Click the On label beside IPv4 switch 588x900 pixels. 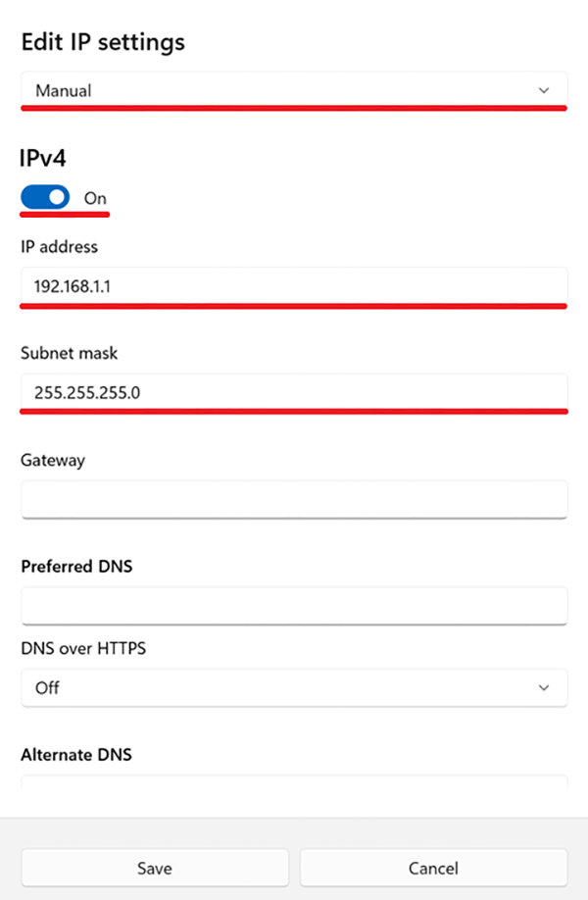point(95,198)
